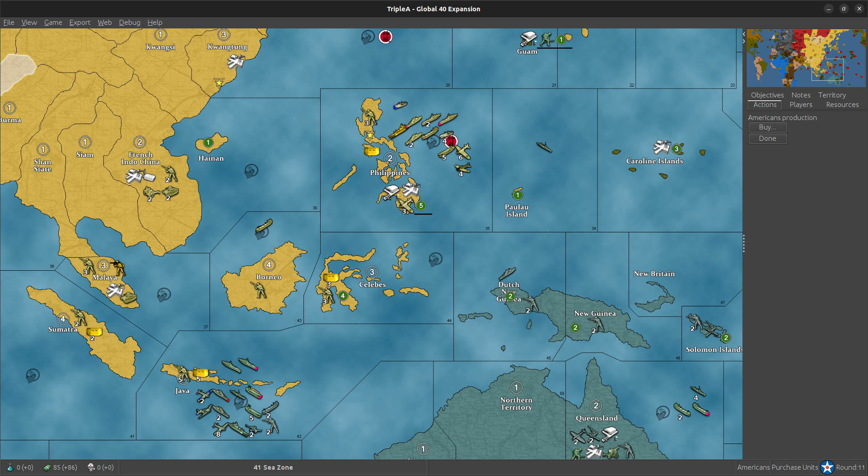
Task: Click the PUs money icon in status bar
Action: click(47, 467)
